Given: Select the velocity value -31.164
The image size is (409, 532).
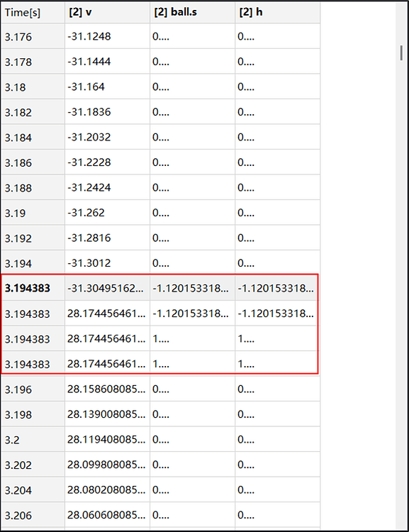Looking at the screenshot, I should pyautogui.click(x=108, y=87).
